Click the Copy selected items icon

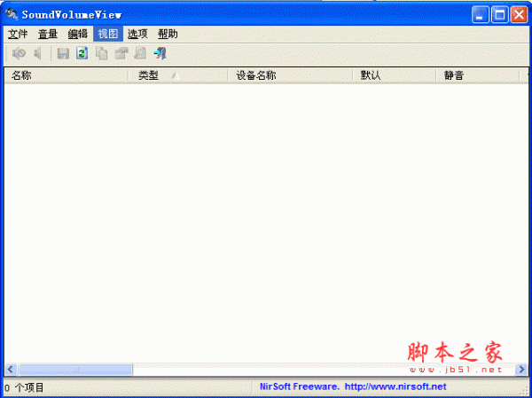click(x=101, y=53)
